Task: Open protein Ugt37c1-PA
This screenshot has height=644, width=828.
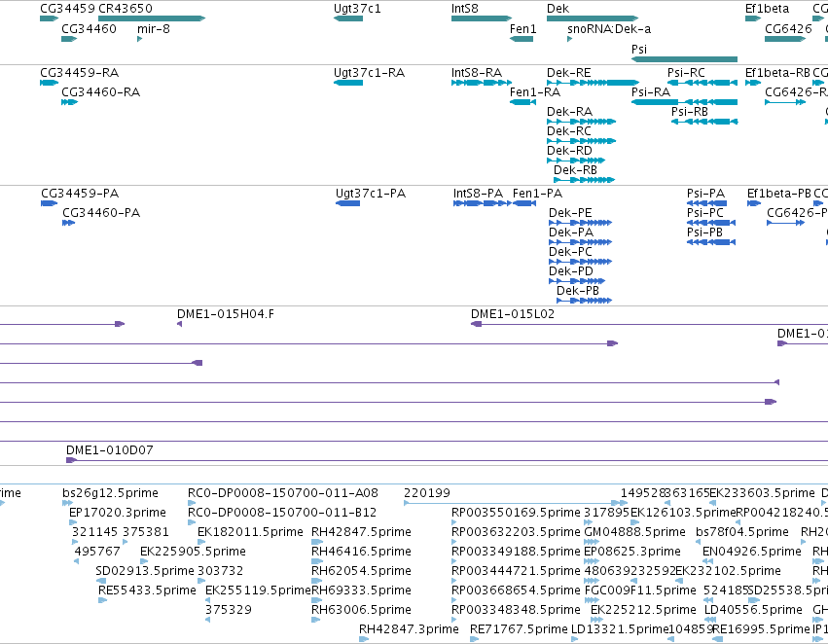Action: coord(348,203)
